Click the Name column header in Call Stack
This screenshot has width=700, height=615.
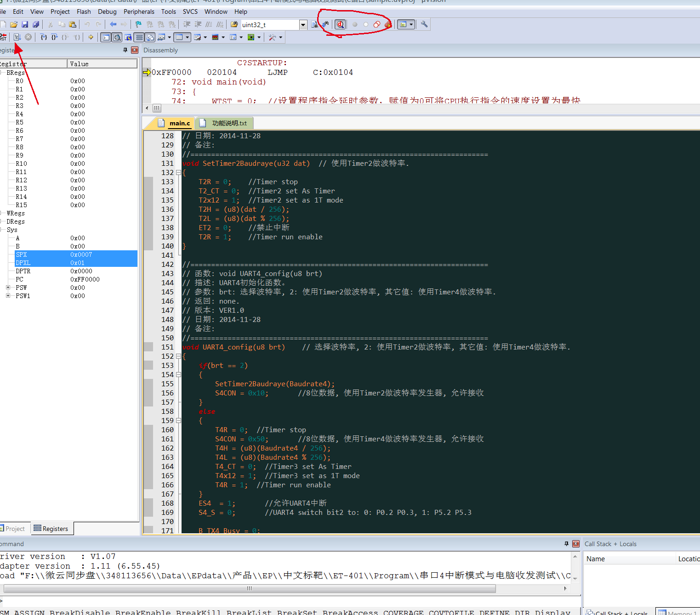pos(630,559)
